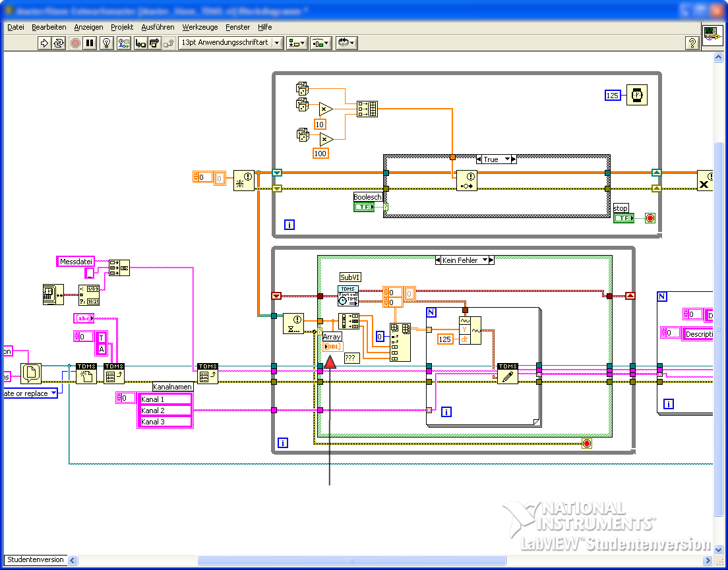The height and width of the screenshot is (570, 728).
Task: Click the SubVI TDMS First call TIME node
Action: (x=348, y=296)
